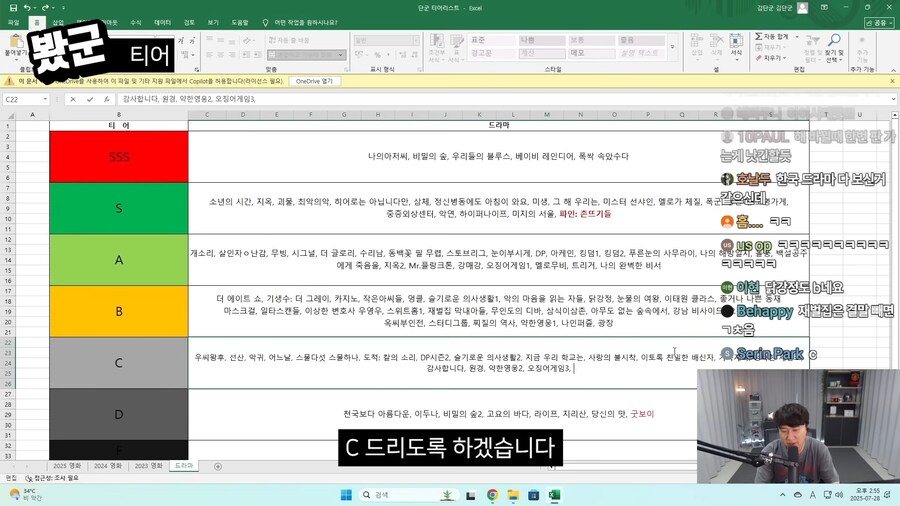Viewport: 900px width, 506px height.
Task: Dismiss the yellow notification bar
Action: click(892, 81)
